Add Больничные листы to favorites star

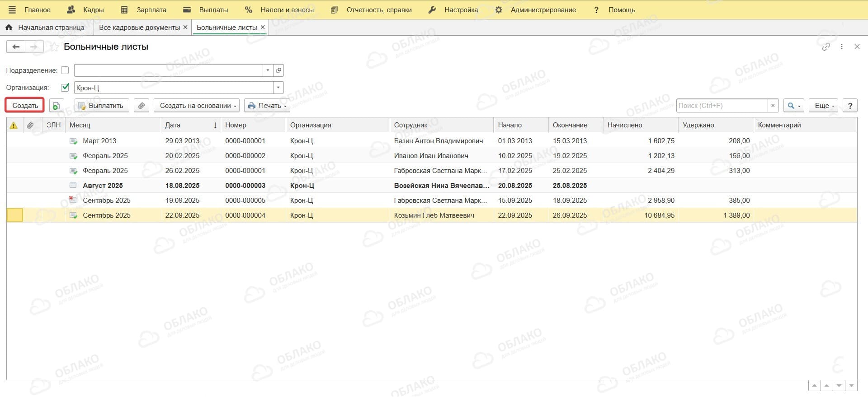pos(54,47)
